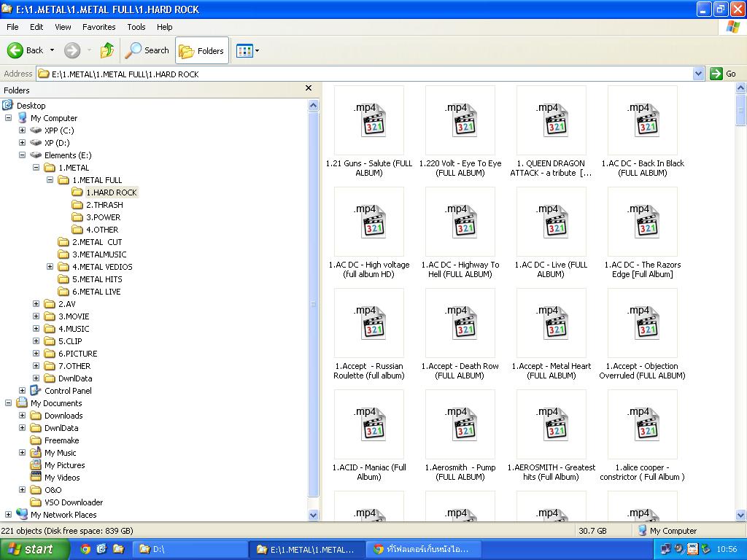The width and height of the screenshot is (747, 560).
Task: Select the My Network Places icon
Action: 22,514
